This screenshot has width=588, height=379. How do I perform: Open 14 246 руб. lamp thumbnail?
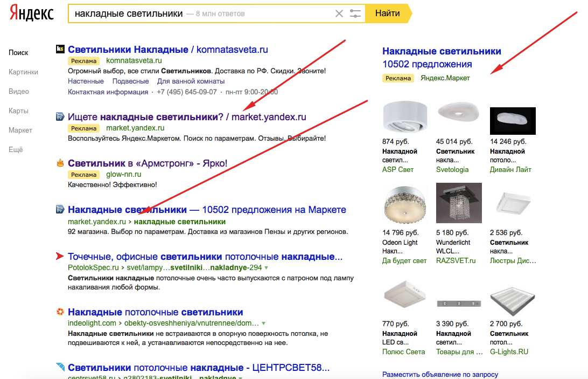(513, 121)
